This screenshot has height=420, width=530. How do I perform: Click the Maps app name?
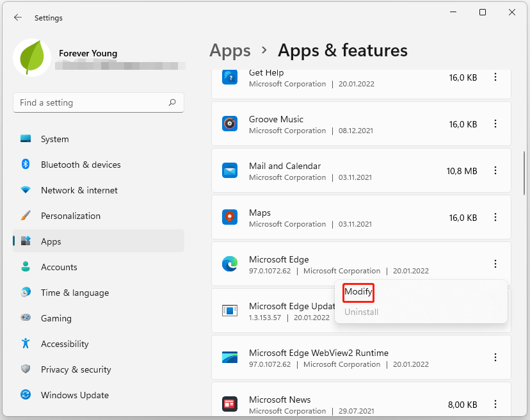point(260,213)
